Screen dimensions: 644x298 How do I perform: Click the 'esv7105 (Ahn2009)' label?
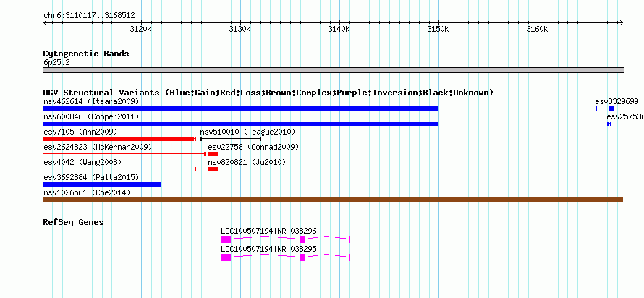(80, 132)
